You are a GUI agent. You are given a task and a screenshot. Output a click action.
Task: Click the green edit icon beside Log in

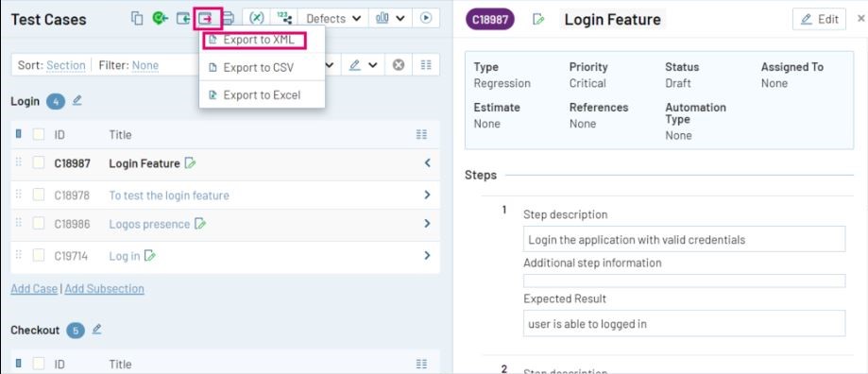pyautogui.click(x=150, y=256)
